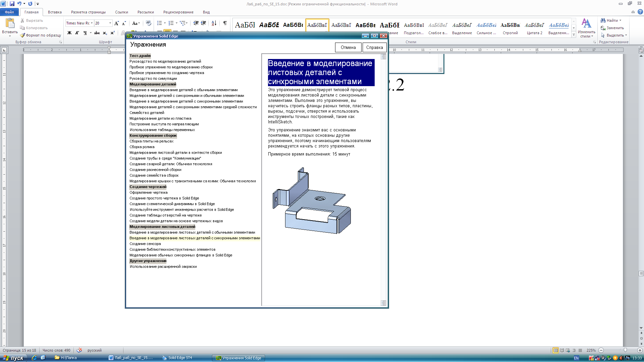Open the bullets list dropdown arrow
The width and height of the screenshot is (644, 362).
165,23
